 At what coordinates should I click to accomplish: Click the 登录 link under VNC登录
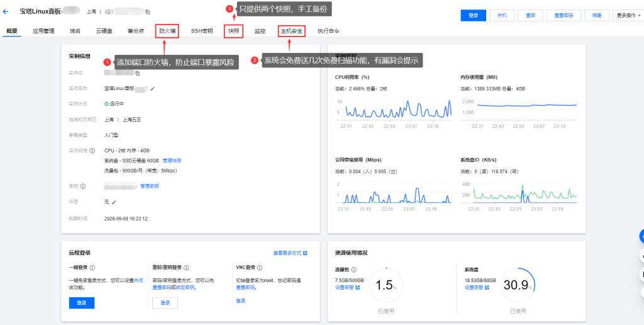[241, 301]
